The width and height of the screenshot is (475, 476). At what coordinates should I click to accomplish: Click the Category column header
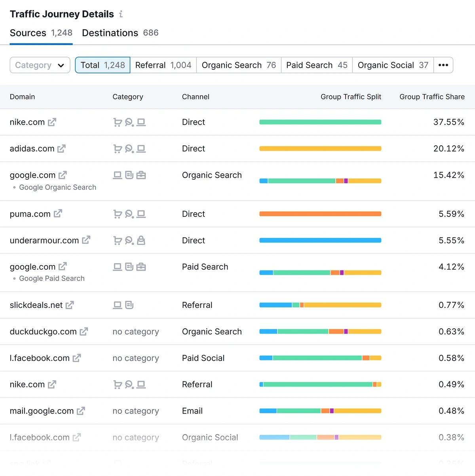tap(128, 97)
